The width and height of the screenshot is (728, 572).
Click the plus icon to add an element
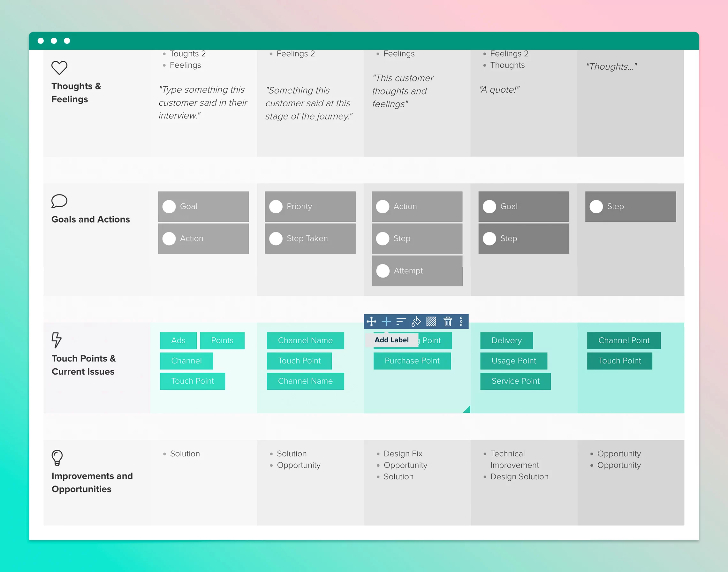386,322
